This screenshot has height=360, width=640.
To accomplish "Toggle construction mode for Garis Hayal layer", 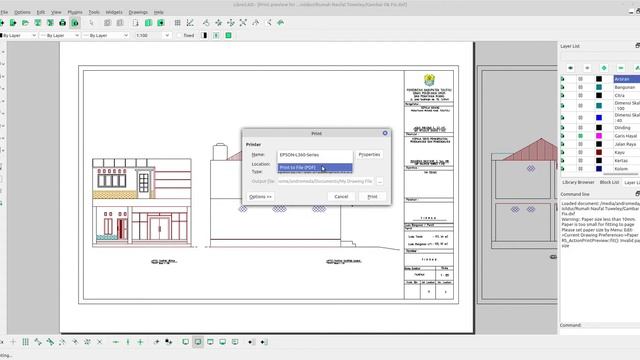I will coord(580,136).
